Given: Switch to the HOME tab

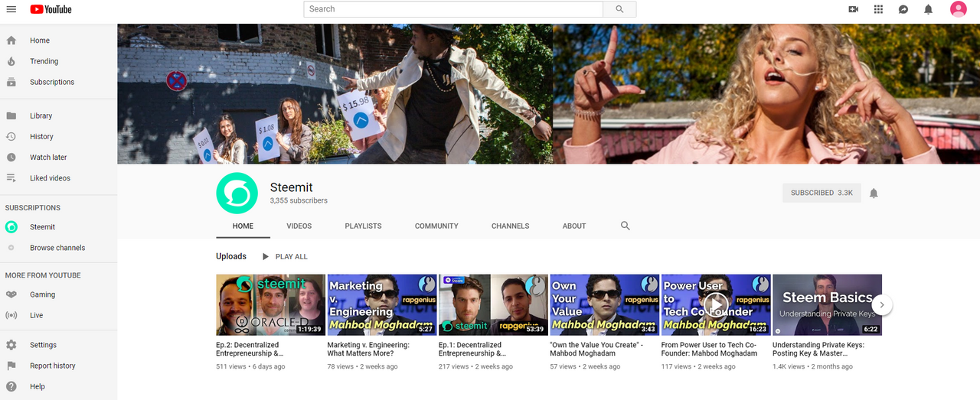Looking at the screenshot, I should point(243,226).
